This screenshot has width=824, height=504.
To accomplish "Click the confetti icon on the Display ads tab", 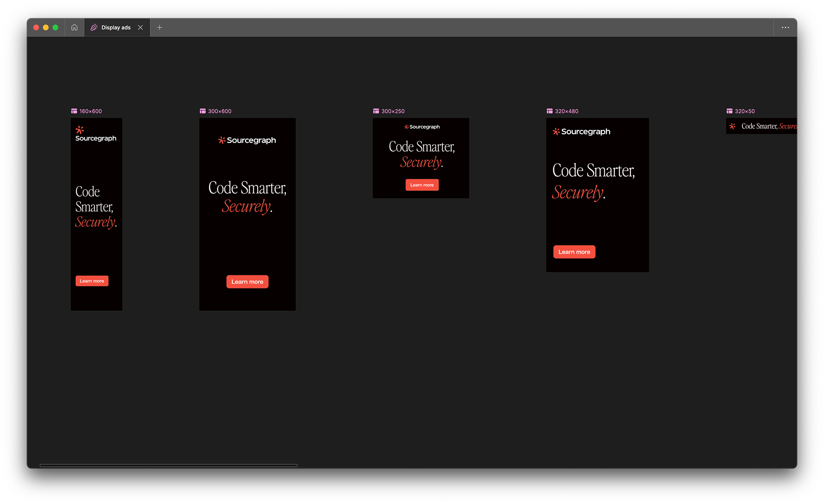I will [x=94, y=27].
